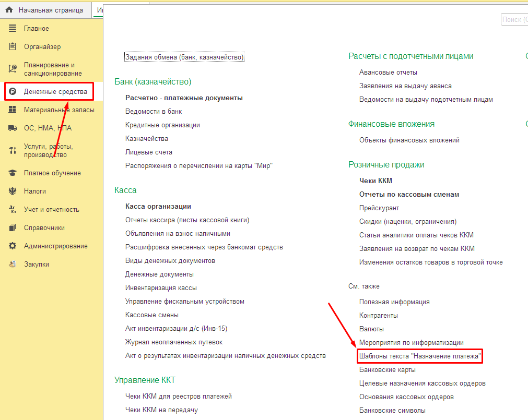The width and height of the screenshot is (528, 420).
Task: Open Расчетно - платежные документы
Action: click(184, 98)
